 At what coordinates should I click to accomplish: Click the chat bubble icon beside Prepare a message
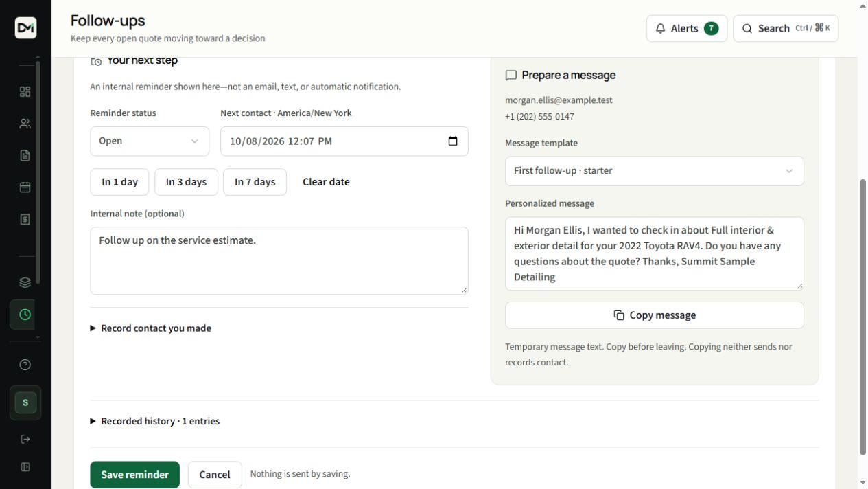click(511, 76)
